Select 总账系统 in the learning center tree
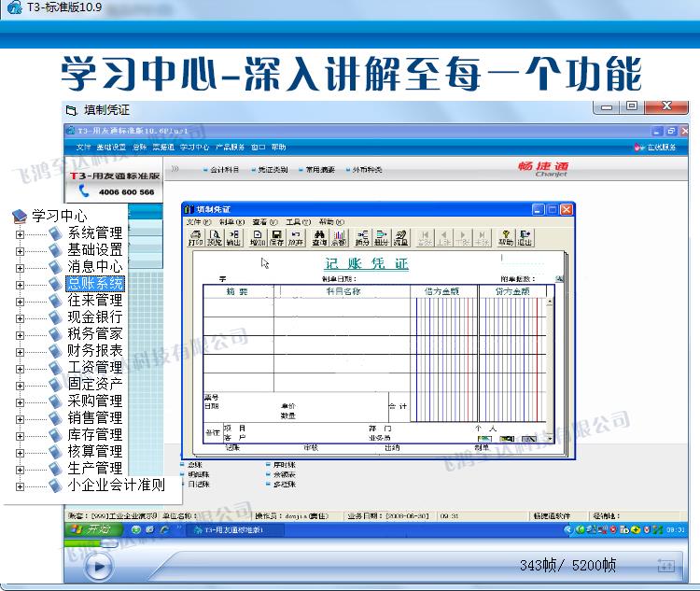Image resolution: width=700 pixels, height=591 pixels. click(x=94, y=284)
